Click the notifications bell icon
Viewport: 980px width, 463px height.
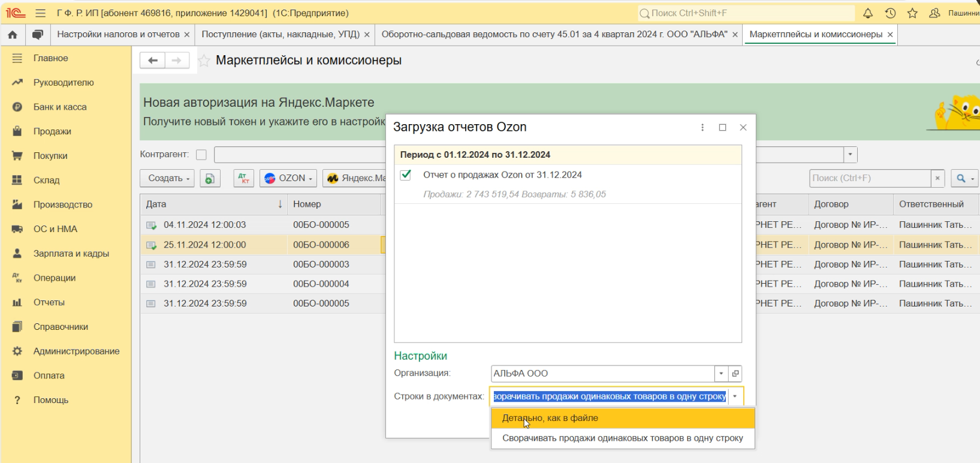click(x=867, y=13)
